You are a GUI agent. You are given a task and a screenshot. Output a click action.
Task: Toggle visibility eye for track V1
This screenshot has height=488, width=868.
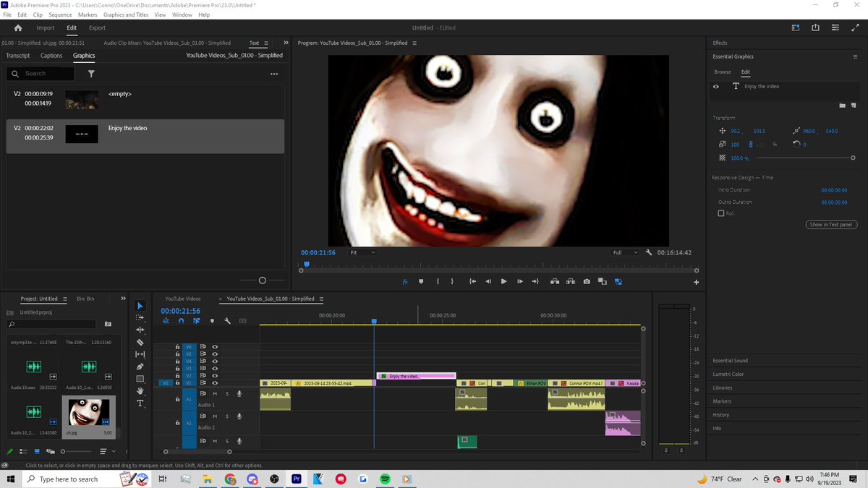215,383
